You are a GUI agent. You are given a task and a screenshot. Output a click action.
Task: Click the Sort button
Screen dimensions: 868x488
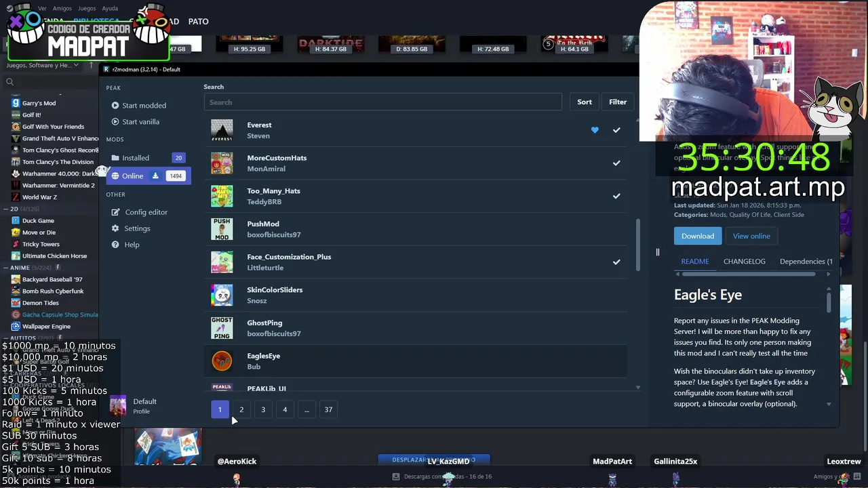pyautogui.click(x=585, y=102)
